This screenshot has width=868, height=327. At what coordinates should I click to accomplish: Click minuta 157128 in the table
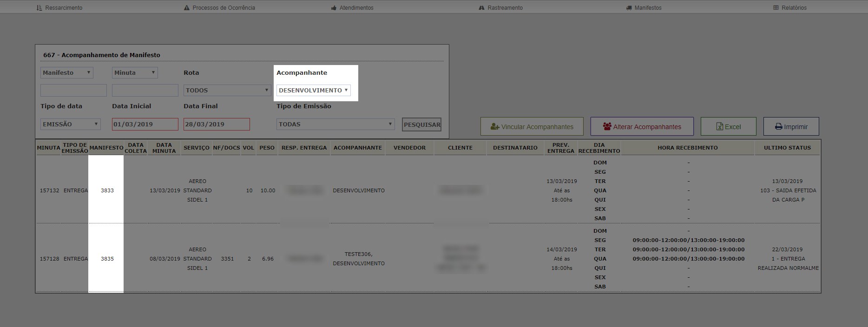click(50, 259)
